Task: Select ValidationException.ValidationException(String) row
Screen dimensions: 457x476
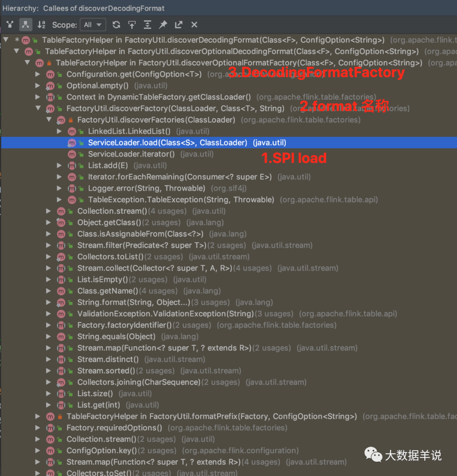Action: click(x=229, y=313)
